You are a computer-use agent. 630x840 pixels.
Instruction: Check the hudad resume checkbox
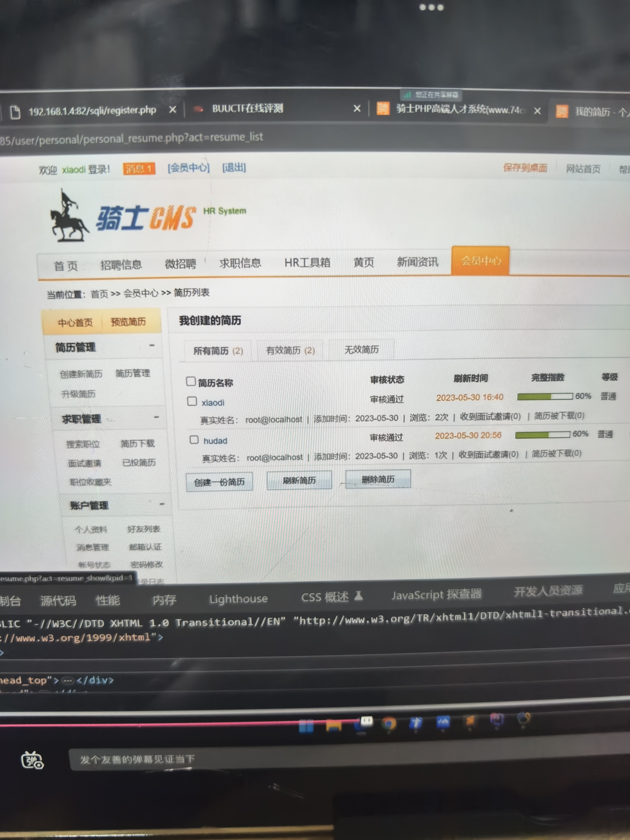click(194, 439)
